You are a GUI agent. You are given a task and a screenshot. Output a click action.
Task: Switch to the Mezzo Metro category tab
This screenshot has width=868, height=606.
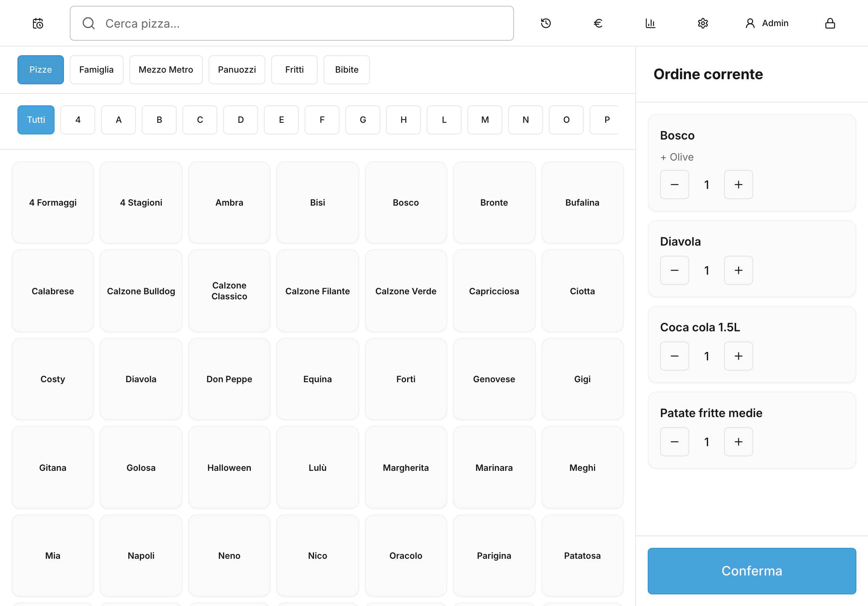(166, 69)
